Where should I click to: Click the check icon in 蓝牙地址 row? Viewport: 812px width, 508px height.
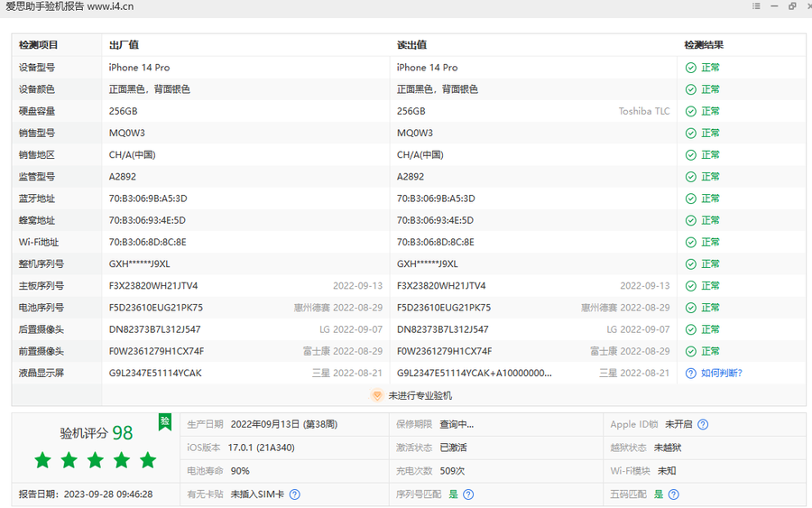(x=690, y=199)
